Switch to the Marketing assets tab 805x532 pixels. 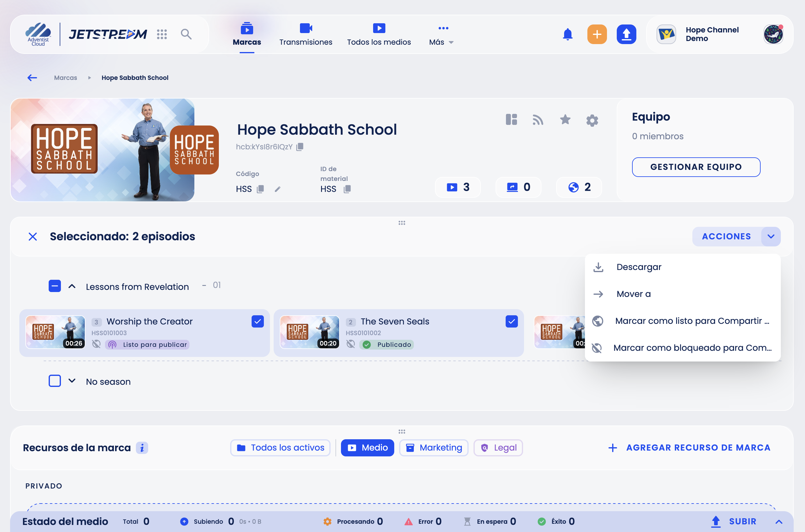(x=433, y=448)
